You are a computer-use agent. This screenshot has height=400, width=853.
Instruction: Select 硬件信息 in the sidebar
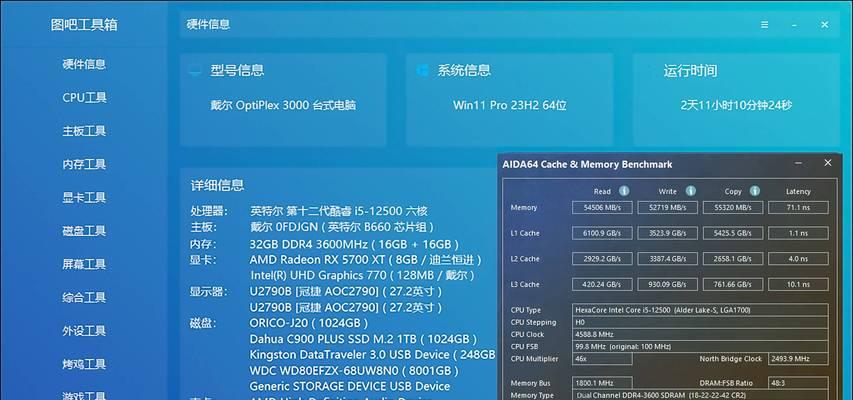pos(84,64)
